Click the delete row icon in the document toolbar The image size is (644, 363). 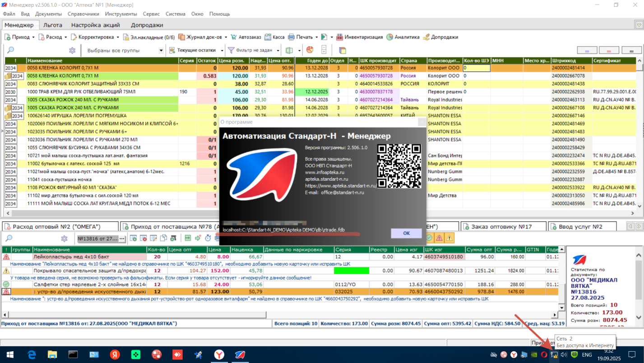pos(144,238)
